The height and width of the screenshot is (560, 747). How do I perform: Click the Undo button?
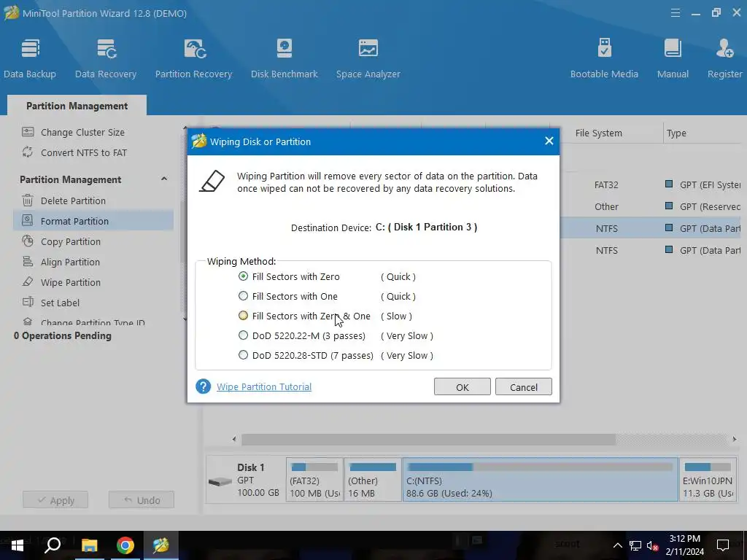pos(142,500)
